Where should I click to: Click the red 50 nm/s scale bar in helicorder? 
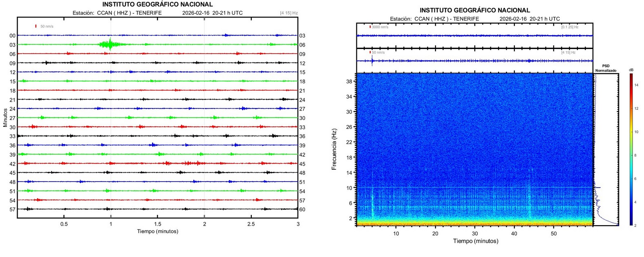point(36,26)
